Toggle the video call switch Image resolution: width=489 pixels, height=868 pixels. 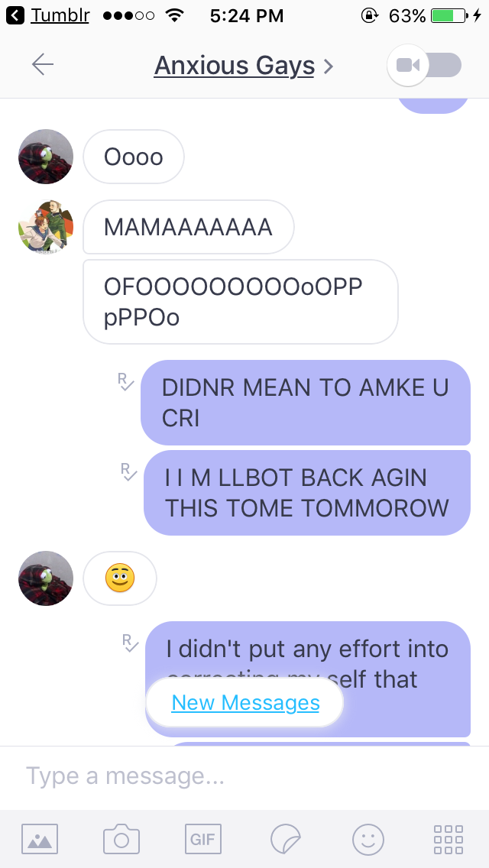click(x=425, y=65)
